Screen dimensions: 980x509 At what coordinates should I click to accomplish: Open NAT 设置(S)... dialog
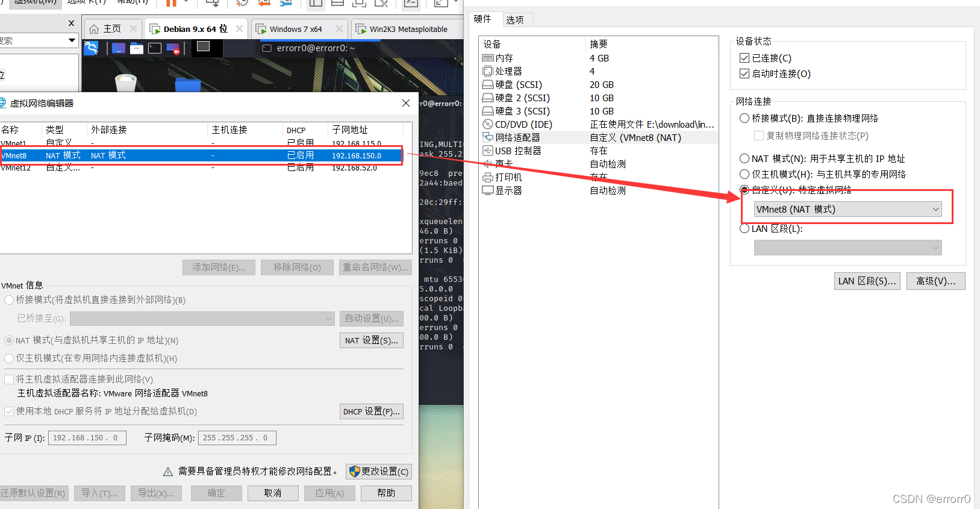point(372,340)
